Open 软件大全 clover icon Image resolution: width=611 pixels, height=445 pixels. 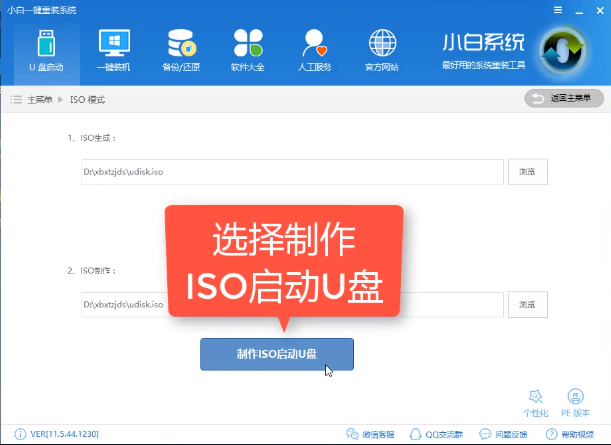248,50
